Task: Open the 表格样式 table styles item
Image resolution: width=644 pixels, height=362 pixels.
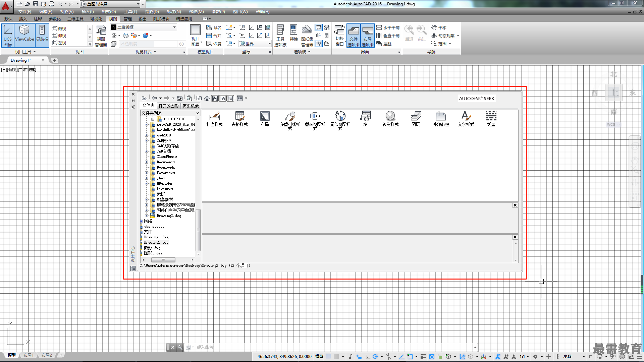Action: click(239, 119)
